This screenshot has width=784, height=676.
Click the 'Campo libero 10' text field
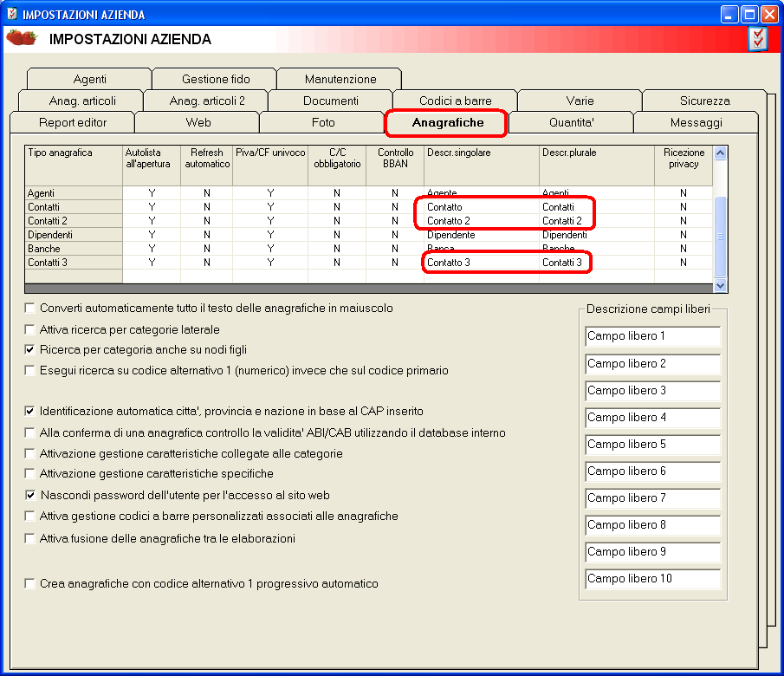tap(653, 579)
